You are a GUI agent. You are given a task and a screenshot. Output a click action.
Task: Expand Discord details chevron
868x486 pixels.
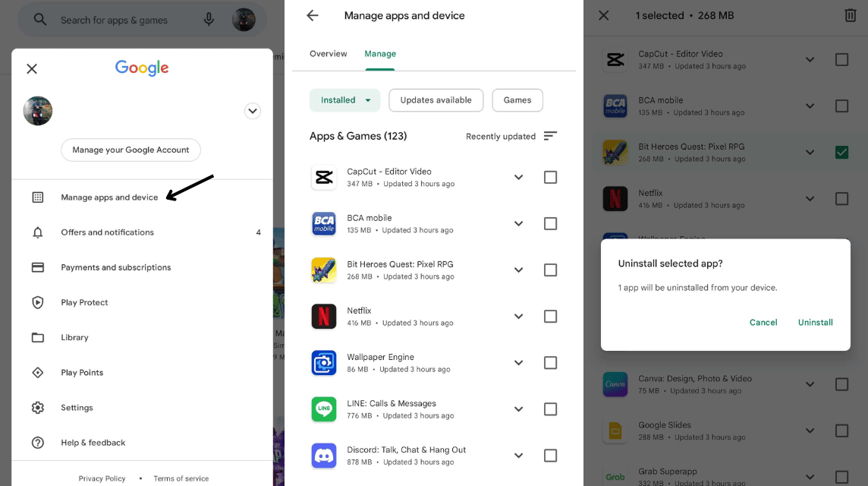[x=519, y=456]
